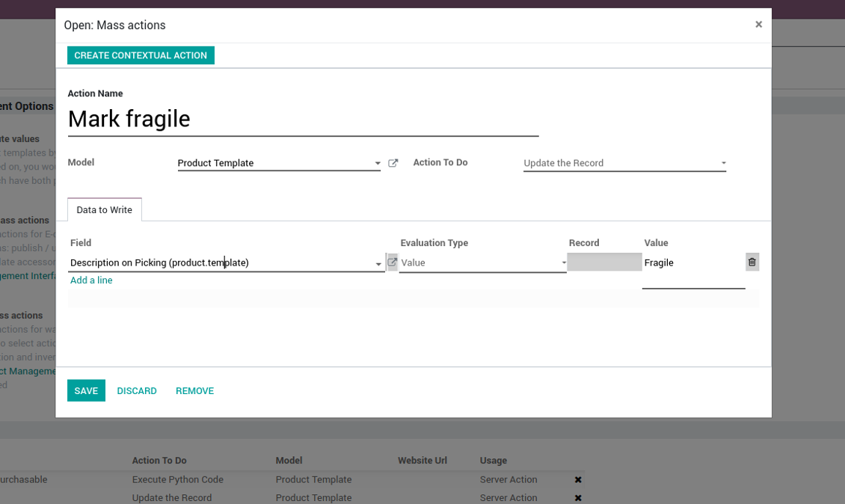Expand the Description on Picking field dropdown
845x504 pixels.
tap(378, 263)
